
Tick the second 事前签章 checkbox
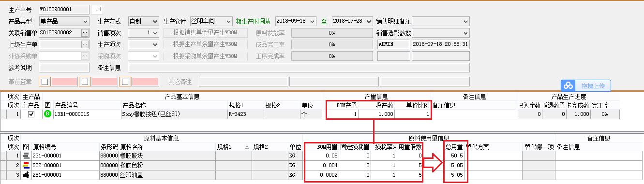tap(85, 82)
